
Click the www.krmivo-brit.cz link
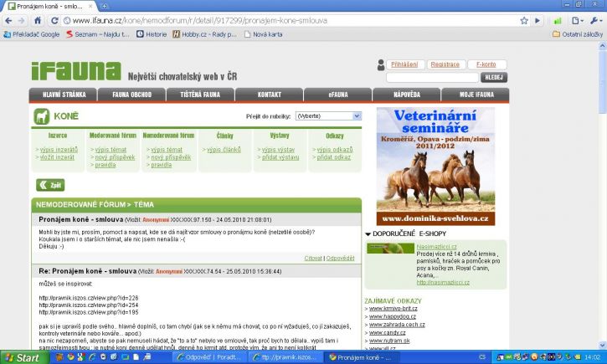[394, 309]
